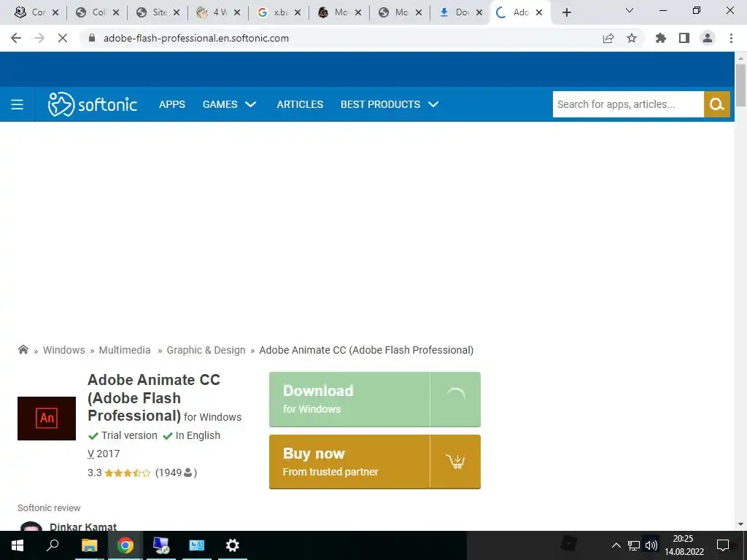
Task: Click the Chrome taskbar icon
Action: pos(125,545)
